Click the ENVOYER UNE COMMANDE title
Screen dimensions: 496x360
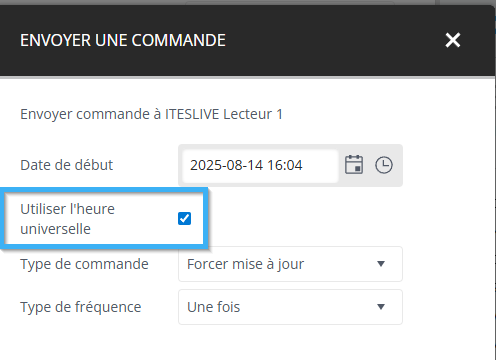point(123,40)
